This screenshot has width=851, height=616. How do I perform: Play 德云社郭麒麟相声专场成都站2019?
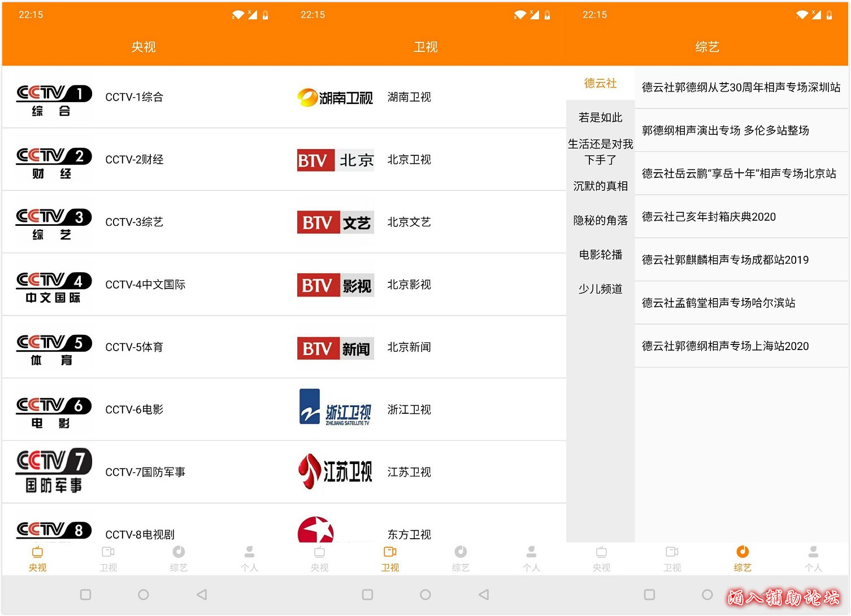pos(741,260)
